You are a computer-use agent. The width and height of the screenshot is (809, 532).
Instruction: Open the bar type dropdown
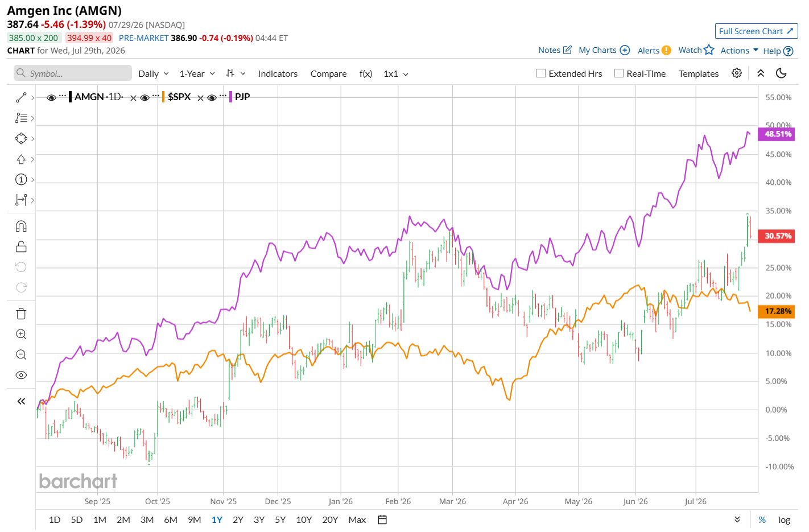point(236,73)
